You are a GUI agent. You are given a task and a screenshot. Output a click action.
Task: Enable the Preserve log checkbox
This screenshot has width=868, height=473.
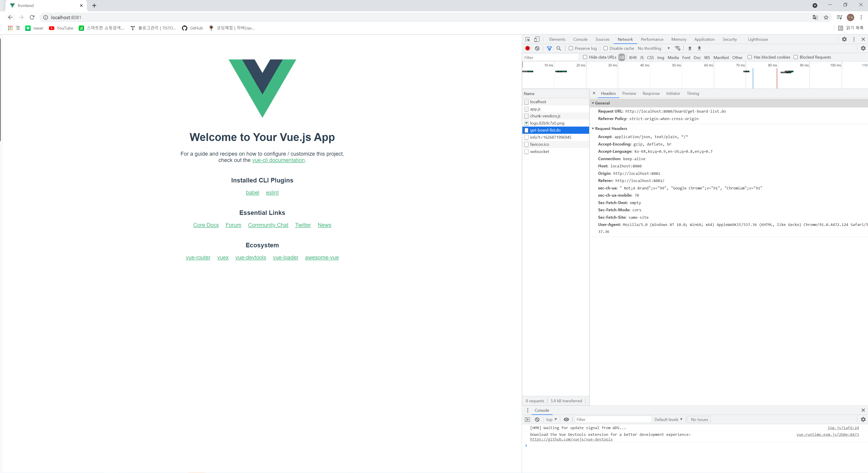coord(571,48)
